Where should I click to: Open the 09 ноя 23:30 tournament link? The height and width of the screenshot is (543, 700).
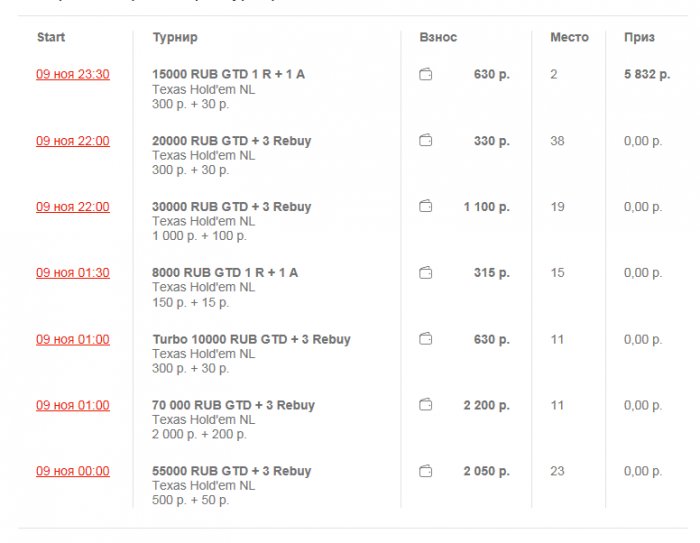(x=73, y=75)
